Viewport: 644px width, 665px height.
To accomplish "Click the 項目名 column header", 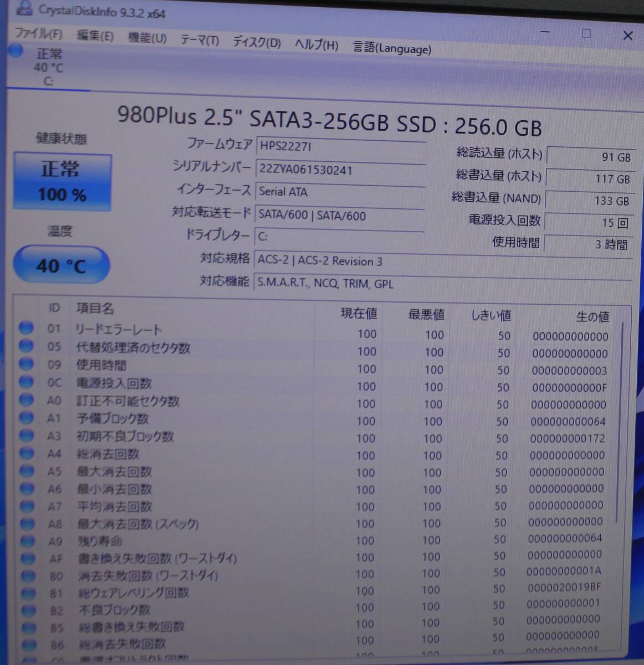I will point(95,308).
